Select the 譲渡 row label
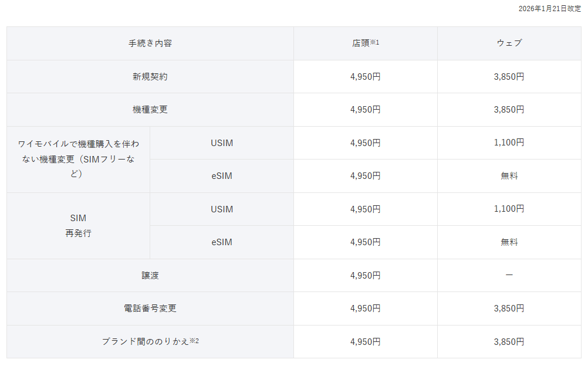This screenshot has height=366, width=588. 150,275
